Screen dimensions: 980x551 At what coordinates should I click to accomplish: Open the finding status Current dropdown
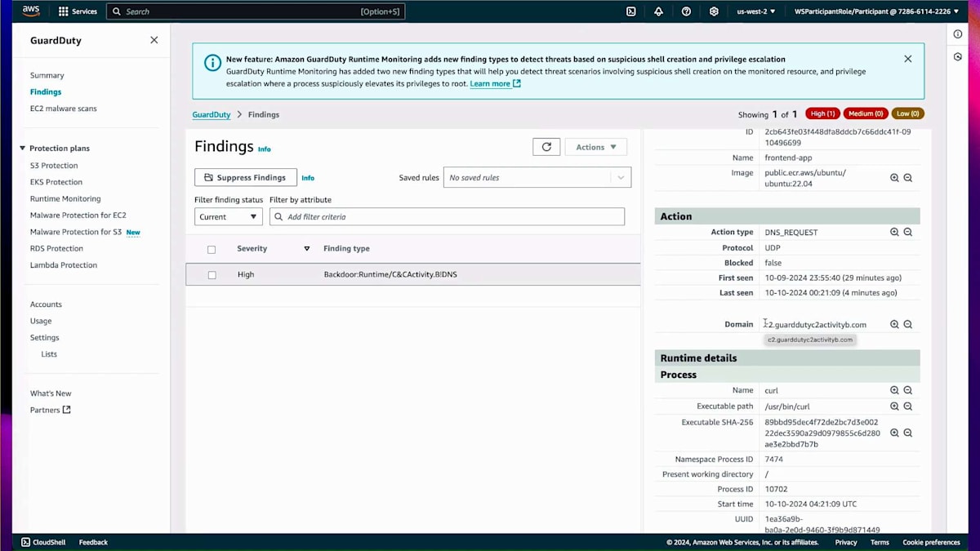[229, 216]
